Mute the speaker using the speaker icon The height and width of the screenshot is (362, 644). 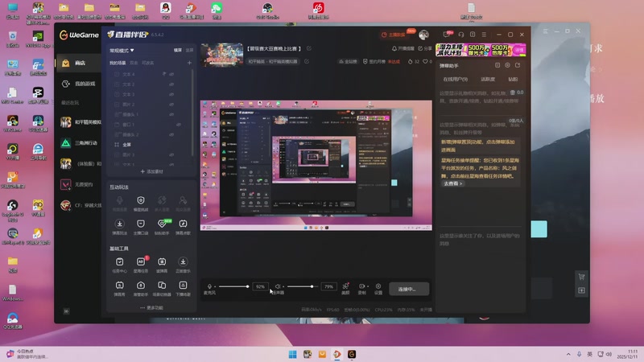pyautogui.click(x=278, y=286)
